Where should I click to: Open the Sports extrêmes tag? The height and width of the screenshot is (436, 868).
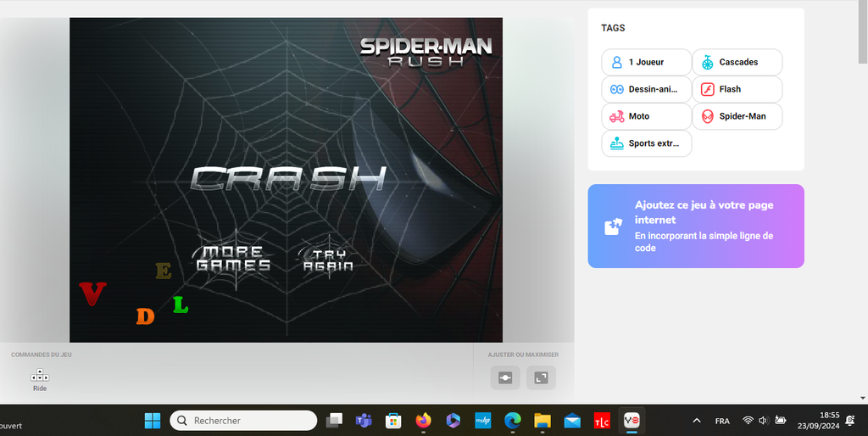646,143
